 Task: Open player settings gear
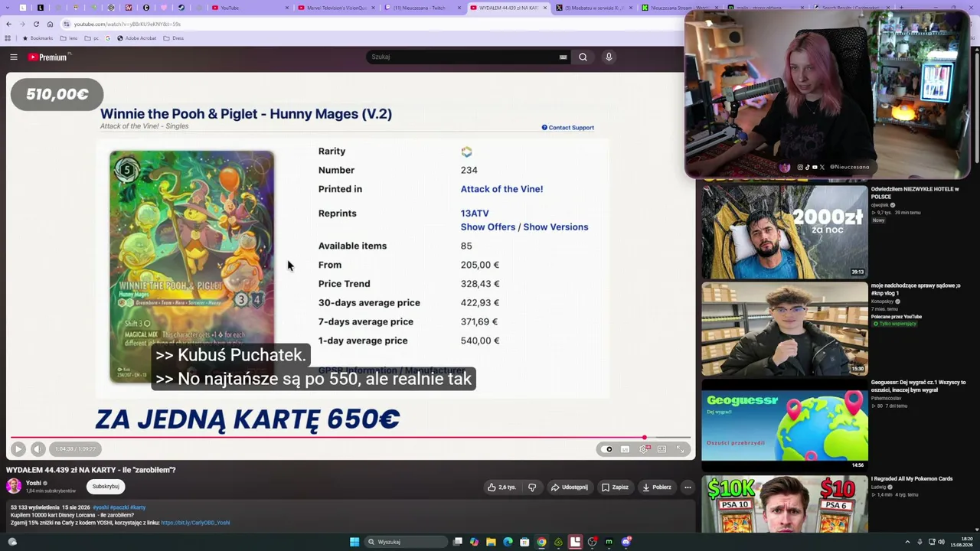click(x=644, y=449)
